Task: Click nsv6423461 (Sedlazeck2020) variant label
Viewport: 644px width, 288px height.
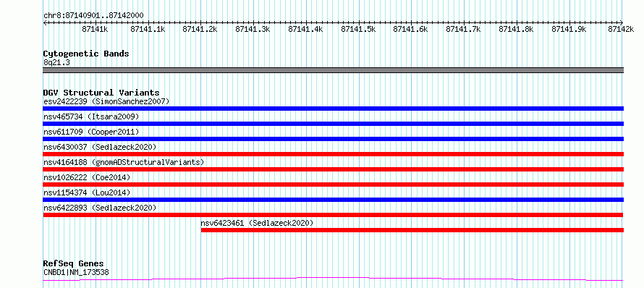Action: [257, 223]
